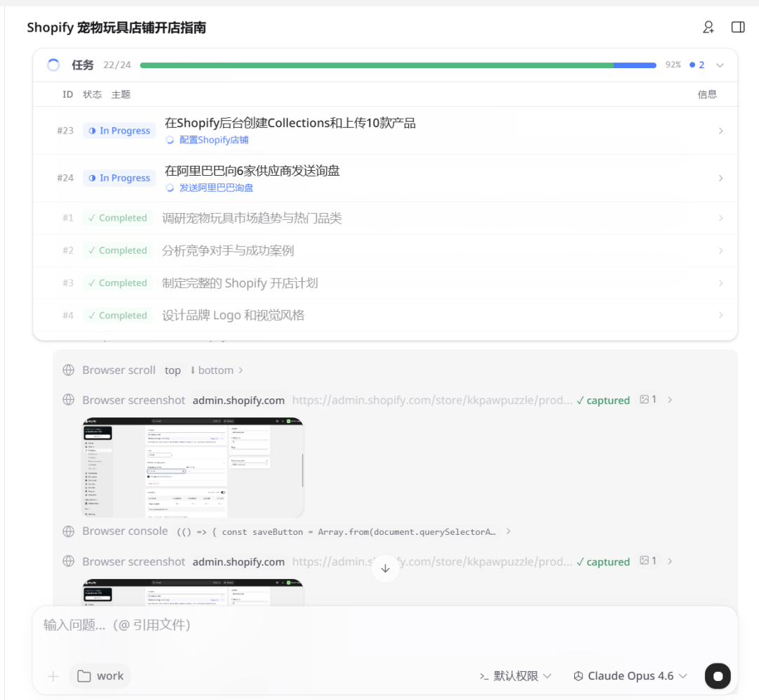Viewport: 759px width, 700px height.
Task: Open task #24 Alibaba inquiry row
Action: 385,178
